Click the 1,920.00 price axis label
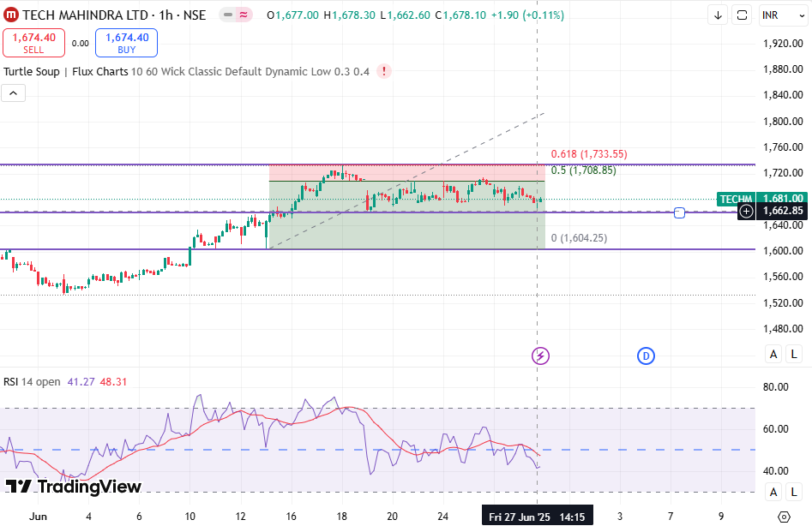The width and height of the screenshot is (812, 526). coord(783,44)
